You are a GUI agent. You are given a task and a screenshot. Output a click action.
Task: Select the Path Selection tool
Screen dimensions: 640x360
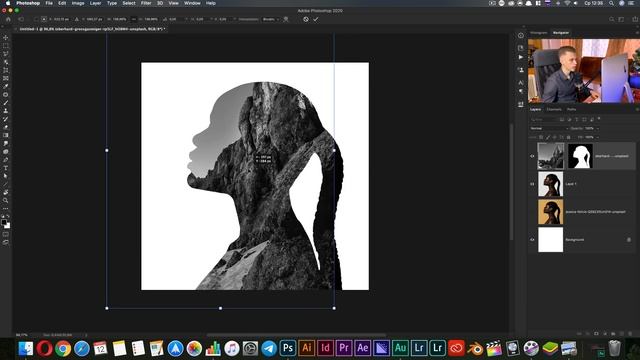tap(6, 176)
